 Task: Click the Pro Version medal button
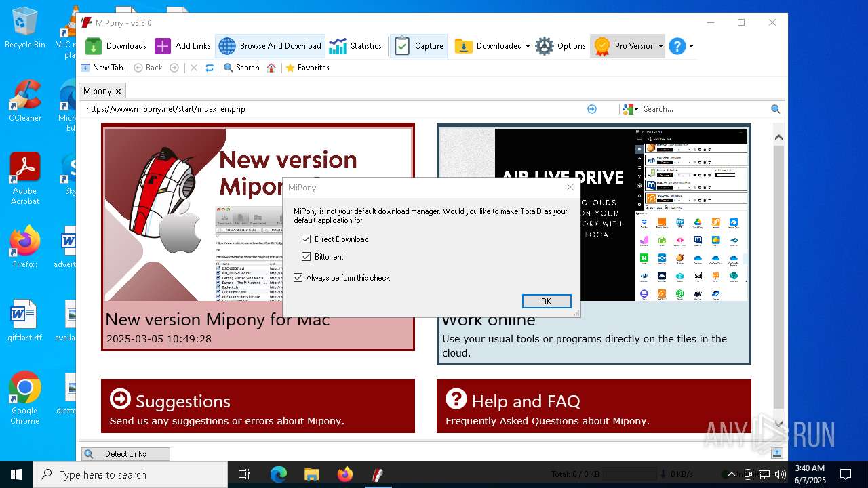click(625, 46)
